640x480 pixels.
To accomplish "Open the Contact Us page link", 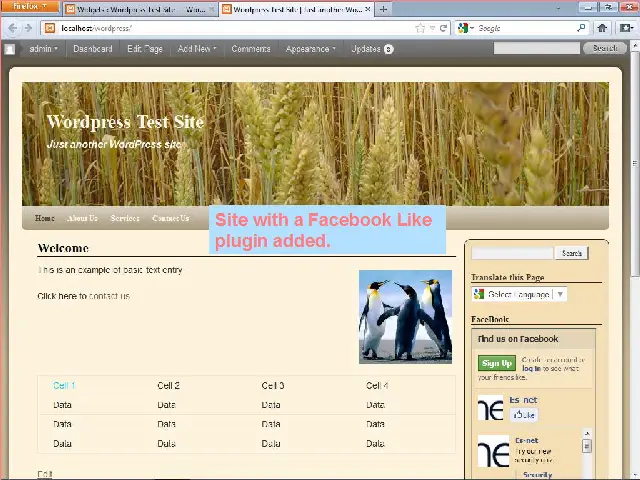I will (171, 218).
